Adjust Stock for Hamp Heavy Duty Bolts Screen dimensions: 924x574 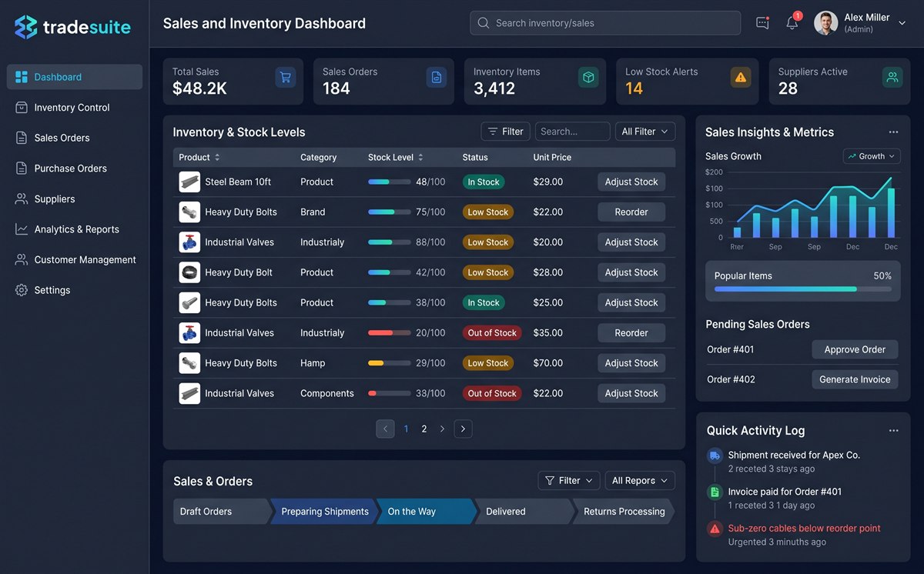(631, 363)
